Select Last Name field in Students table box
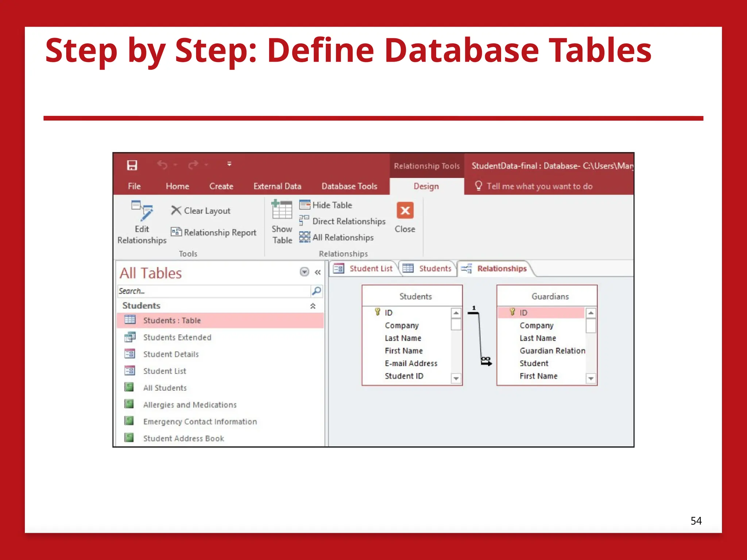Viewport: 747px width, 560px height. [x=403, y=338]
